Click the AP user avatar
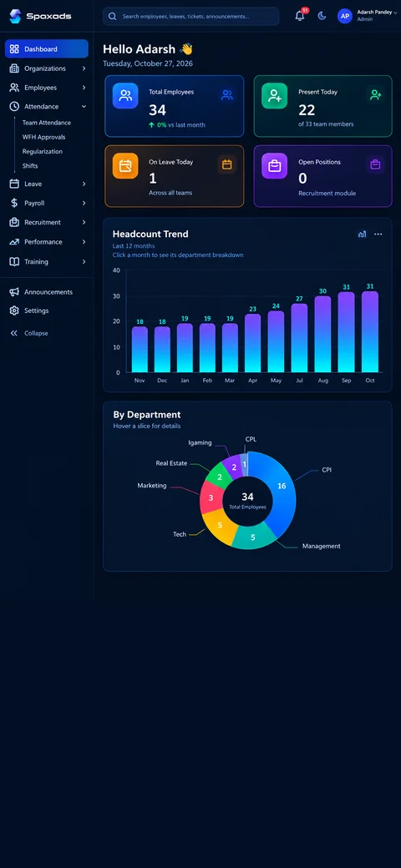This screenshot has height=868, width=401. click(x=345, y=16)
